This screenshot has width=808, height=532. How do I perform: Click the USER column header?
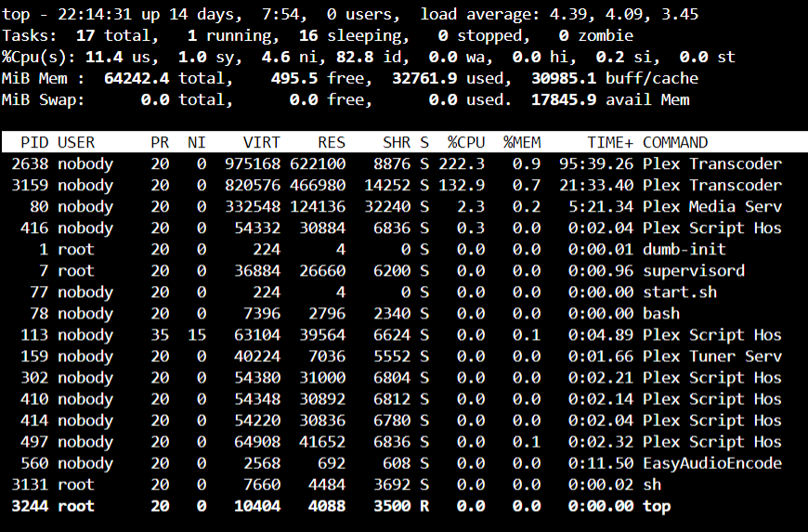[x=76, y=142]
